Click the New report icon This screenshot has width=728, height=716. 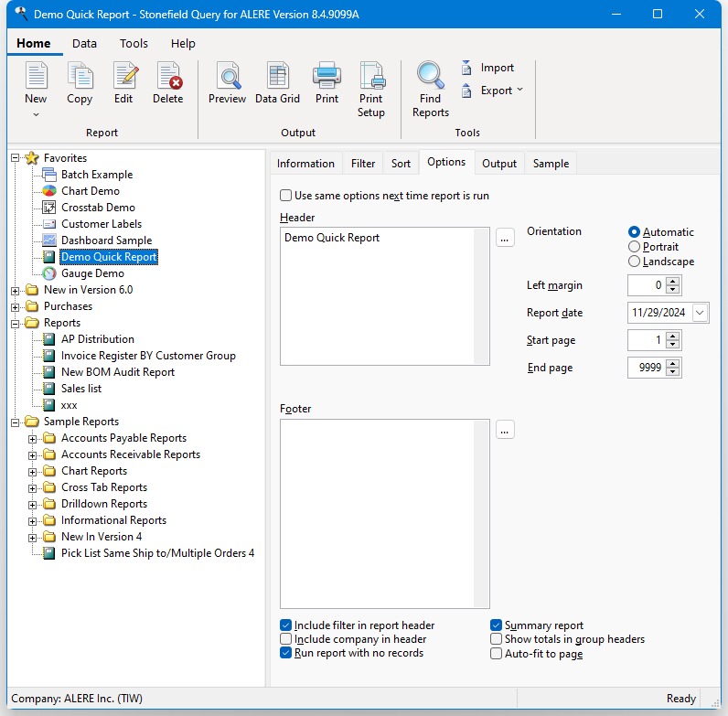[36, 76]
